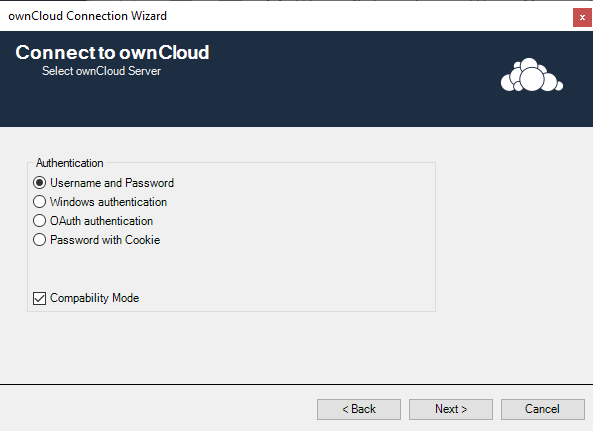Close the ownCloud Connection Wizard window

click(582, 17)
